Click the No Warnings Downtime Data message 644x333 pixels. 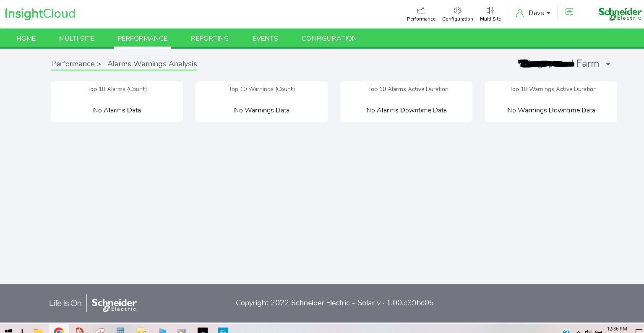click(551, 110)
